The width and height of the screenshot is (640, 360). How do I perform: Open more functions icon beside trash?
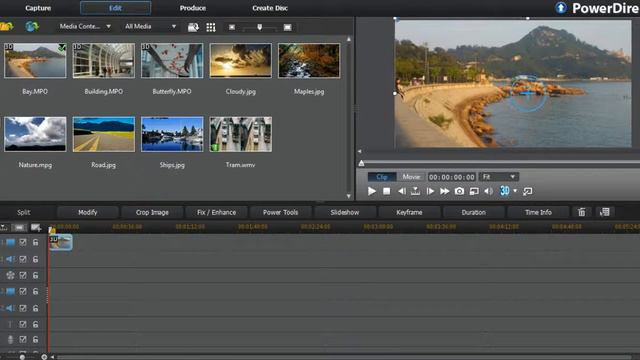click(x=604, y=212)
